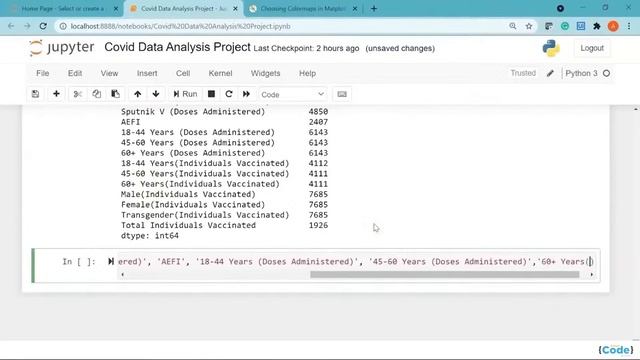Image resolution: width=640 pixels, height=360 pixels.
Task: Paste cells below icon
Action: pos(116,94)
